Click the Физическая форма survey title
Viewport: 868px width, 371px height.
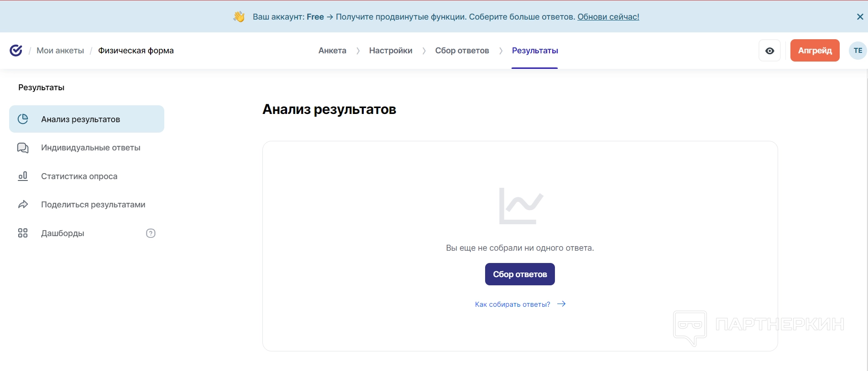[136, 51]
